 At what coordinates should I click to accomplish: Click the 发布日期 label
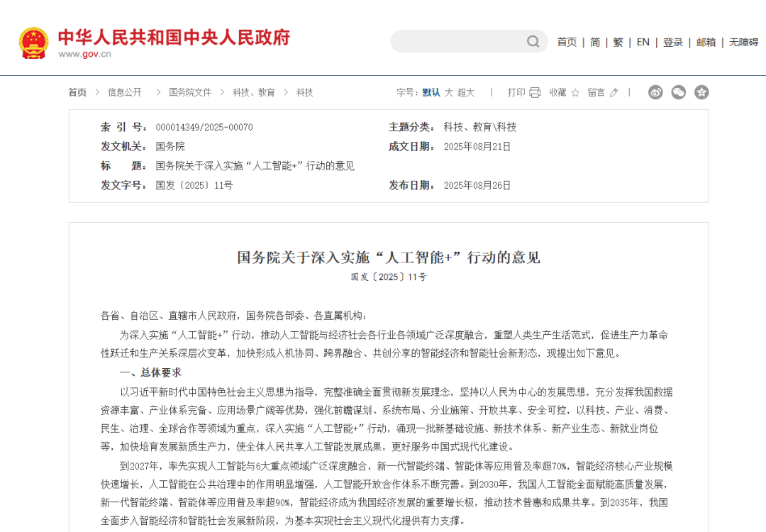click(412, 186)
